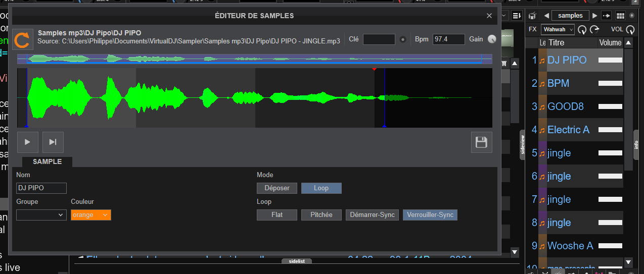The image size is (644, 274).
Task: Open the Groupe dropdown
Action: 41,215
